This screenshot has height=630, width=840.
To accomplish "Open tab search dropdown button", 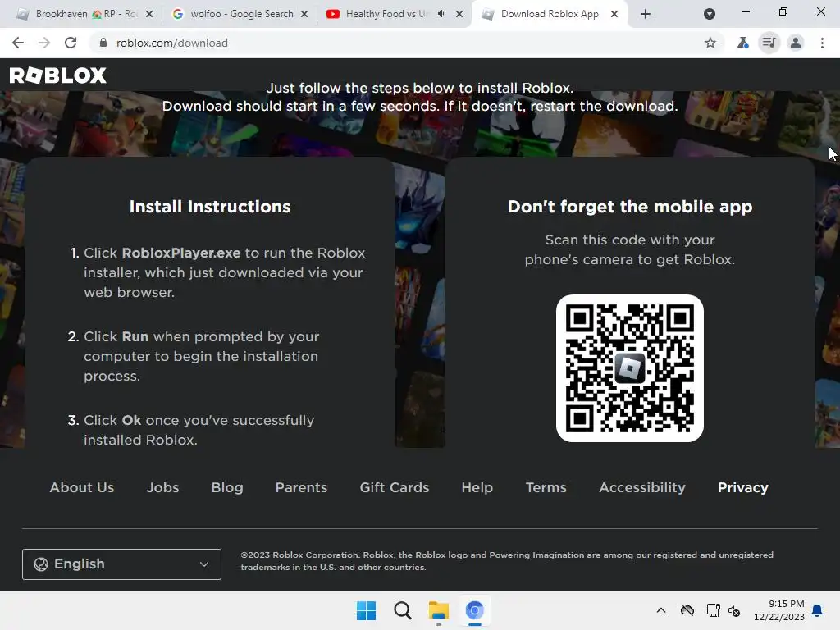I will (710, 14).
